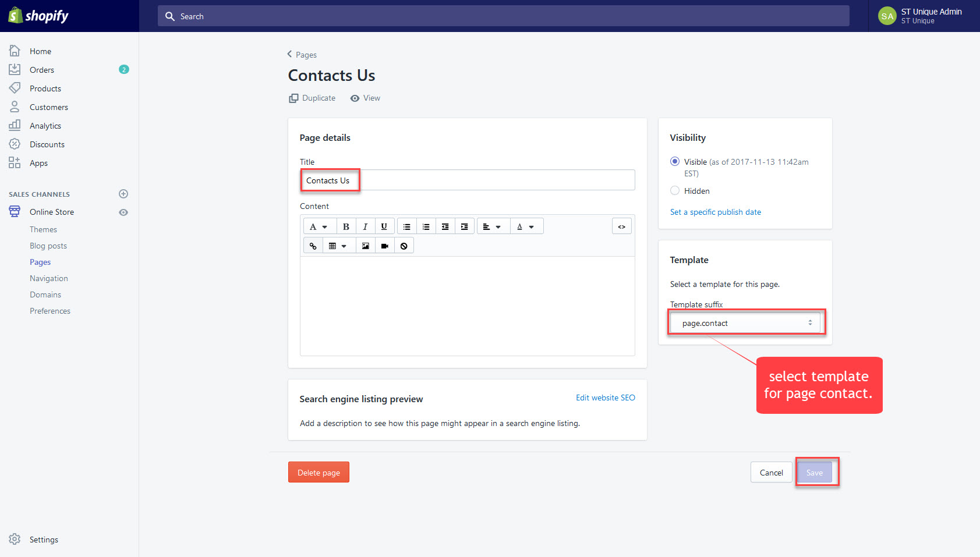
Task: Open the text formatting (A) dropdown
Action: point(319,226)
